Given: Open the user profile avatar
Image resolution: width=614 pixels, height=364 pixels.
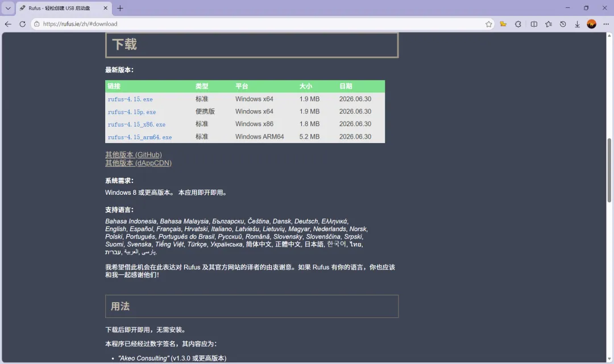Looking at the screenshot, I should [591, 24].
